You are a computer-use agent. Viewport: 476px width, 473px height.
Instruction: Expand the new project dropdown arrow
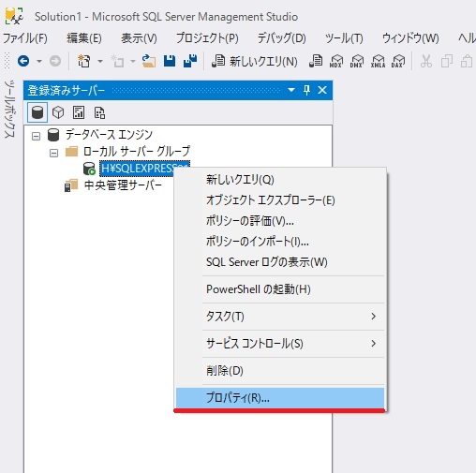[100, 61]
